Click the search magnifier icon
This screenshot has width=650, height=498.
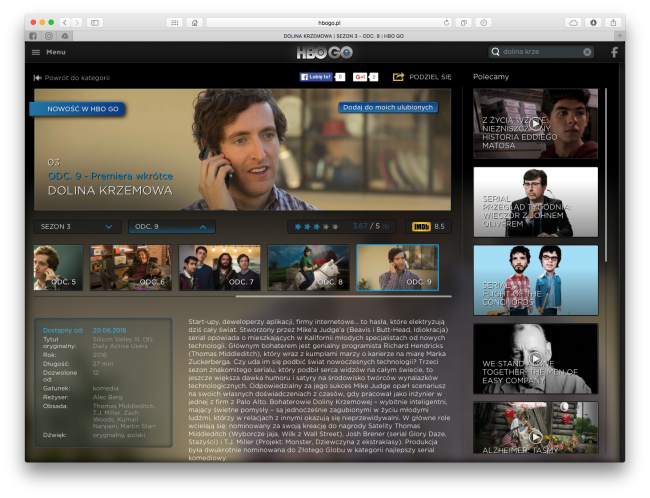[x=495, y=52]
